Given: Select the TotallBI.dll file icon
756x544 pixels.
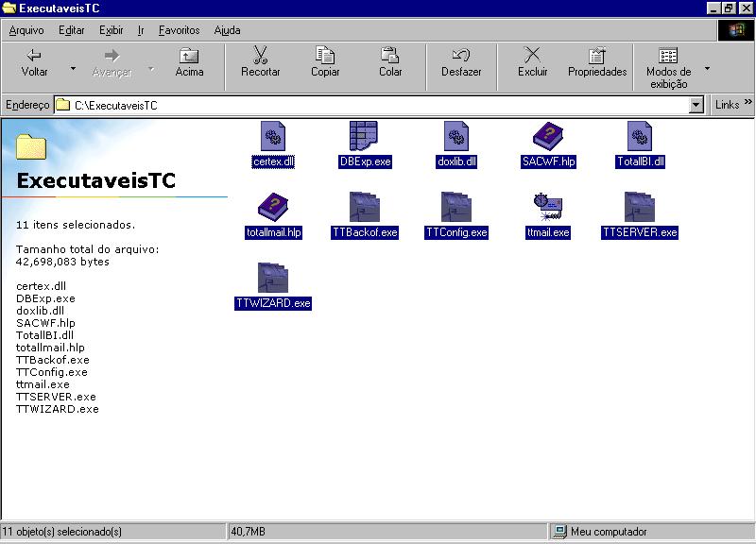Looking at the screenshot, I should [x=640, y=136].
